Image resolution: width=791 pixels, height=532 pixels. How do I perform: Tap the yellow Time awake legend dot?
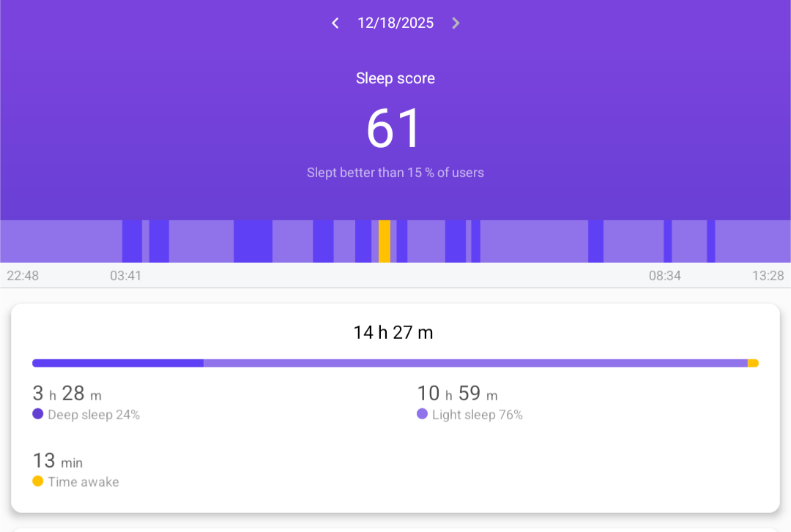[38, 482]
